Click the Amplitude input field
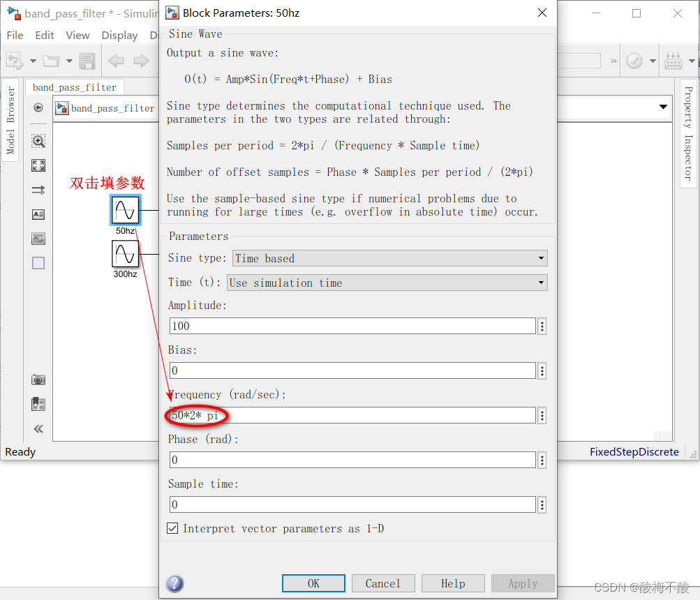The height and width of the screenshot is (600, 700). pyautogui.click(x=352, y=326)
